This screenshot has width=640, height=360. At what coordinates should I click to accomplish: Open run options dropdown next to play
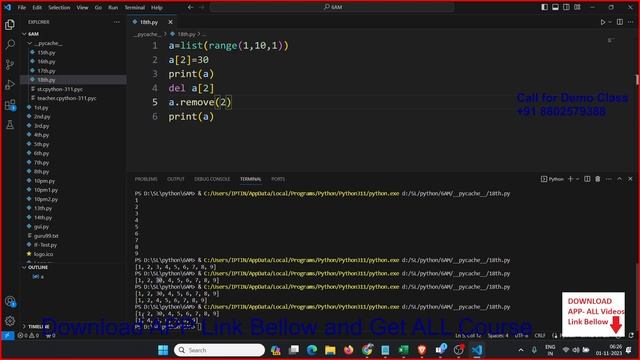[x=610, y=22]
